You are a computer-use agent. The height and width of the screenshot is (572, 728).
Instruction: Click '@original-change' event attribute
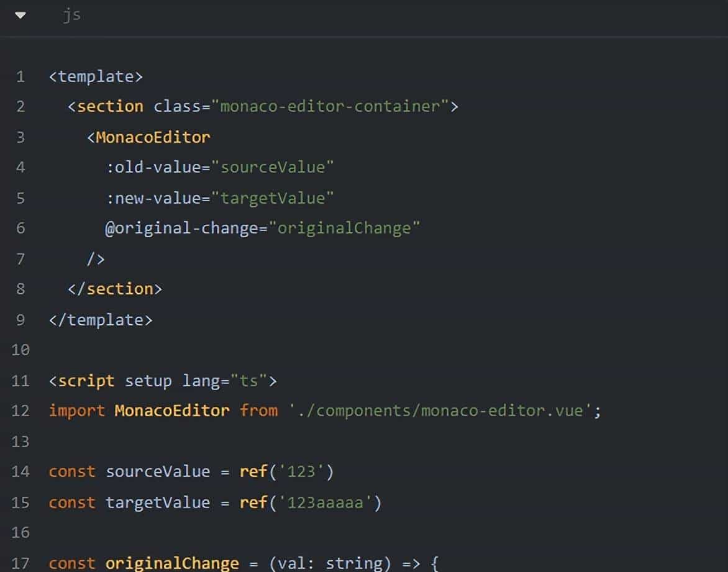click(181, 229)
